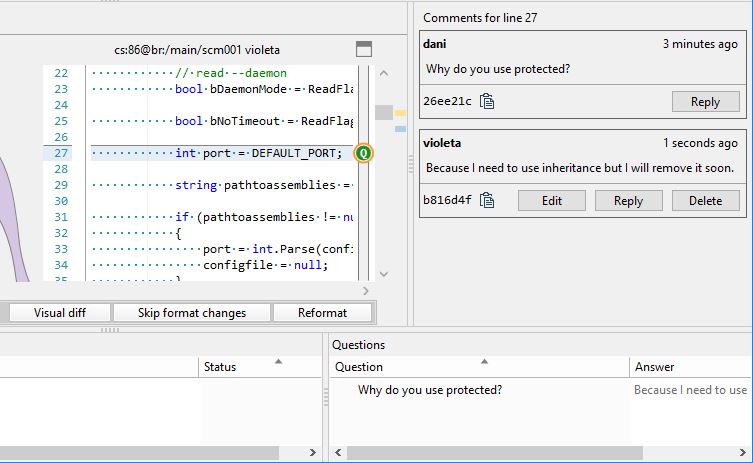This screenshot has width=753, height=463.
Task: Delete violeta's comment
Action: click(705, 201)
